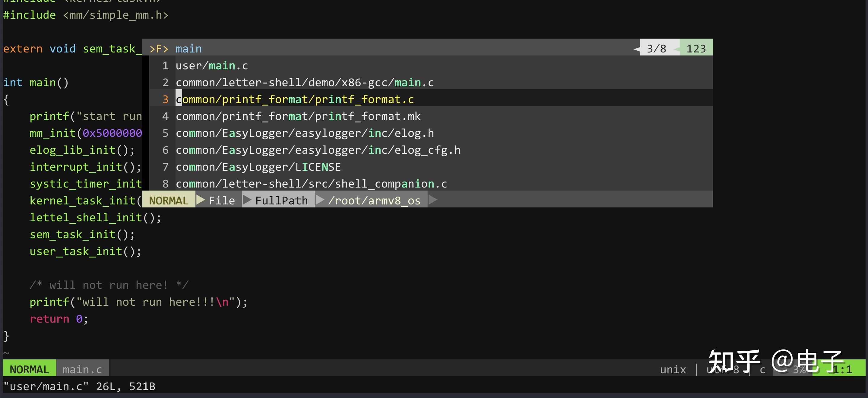Click the FullPath mode segment
868x398 pixels.
pos(281,201)
